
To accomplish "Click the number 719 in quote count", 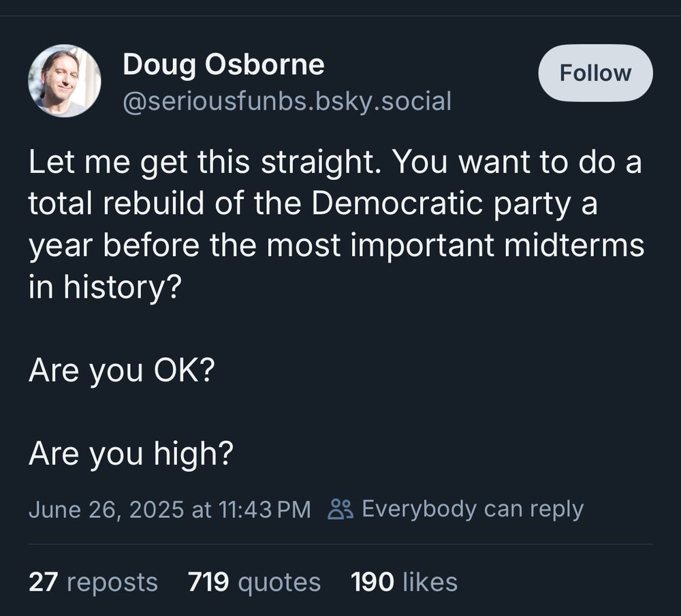I will tap(208, 582).
